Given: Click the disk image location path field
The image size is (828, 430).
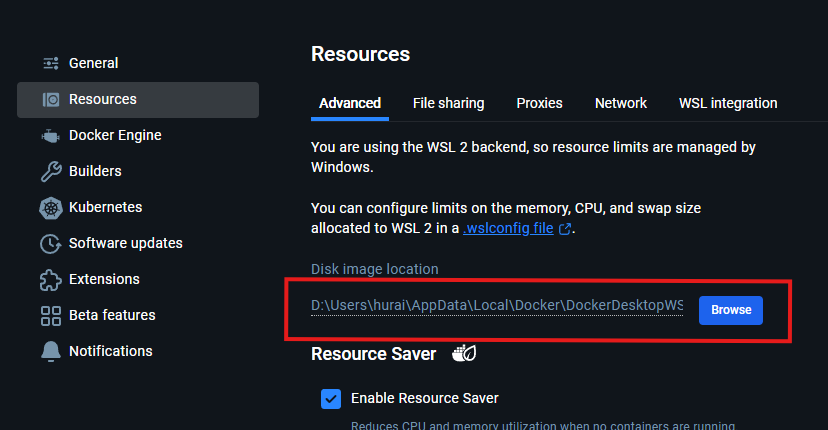Looking at the screenshot, I should point(497,306).
